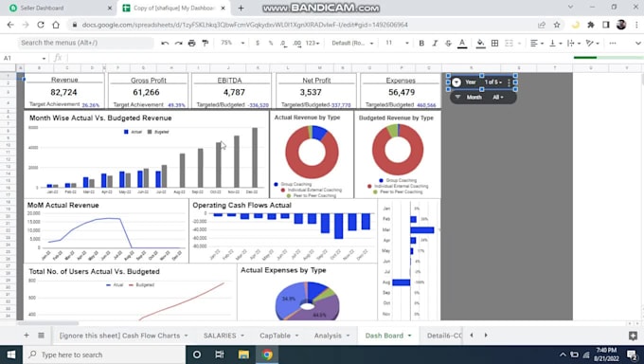Switch to the Cash Flow Charts sheet

120,336
